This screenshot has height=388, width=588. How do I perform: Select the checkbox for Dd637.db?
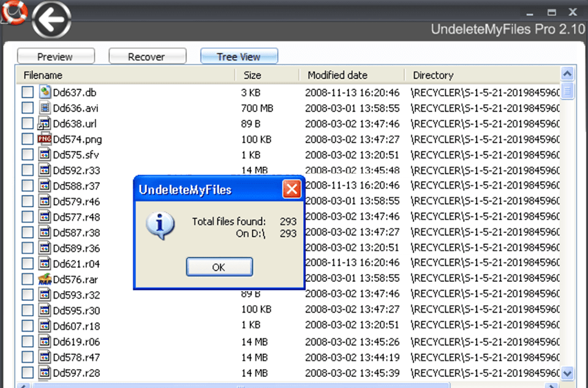(26, 92)
